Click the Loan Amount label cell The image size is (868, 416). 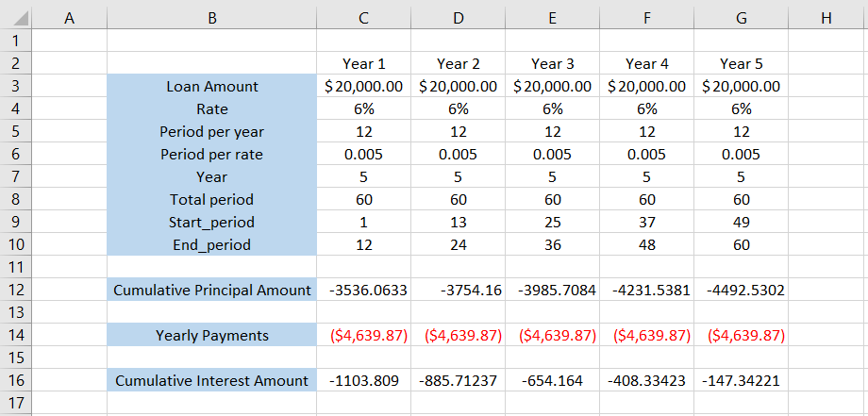click(211, 87)
